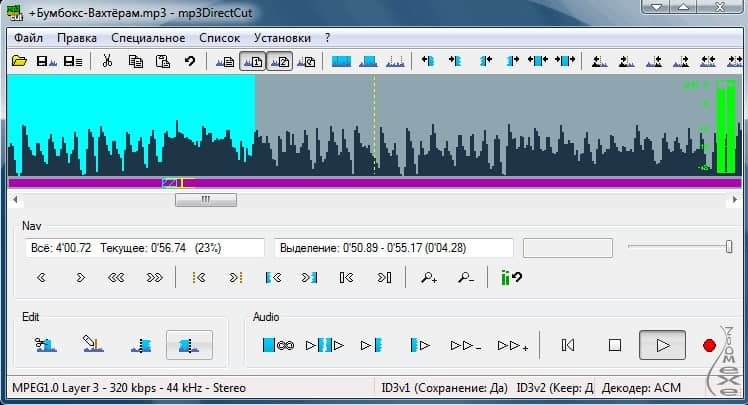
Task: Click the Undo arrow icon in toolbar
Action: 189,62
